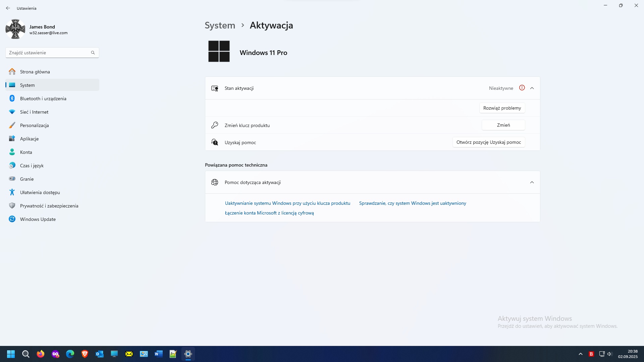Launch Firefox from the taskbar
This screenshot has width=644, height=362.
pyautogui.click(x=41, y=354)
